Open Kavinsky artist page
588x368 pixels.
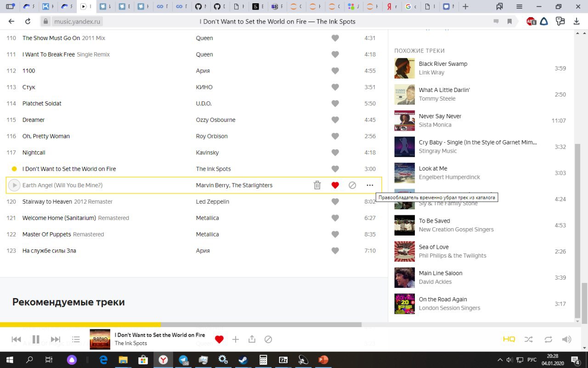[x=207, y=152]
